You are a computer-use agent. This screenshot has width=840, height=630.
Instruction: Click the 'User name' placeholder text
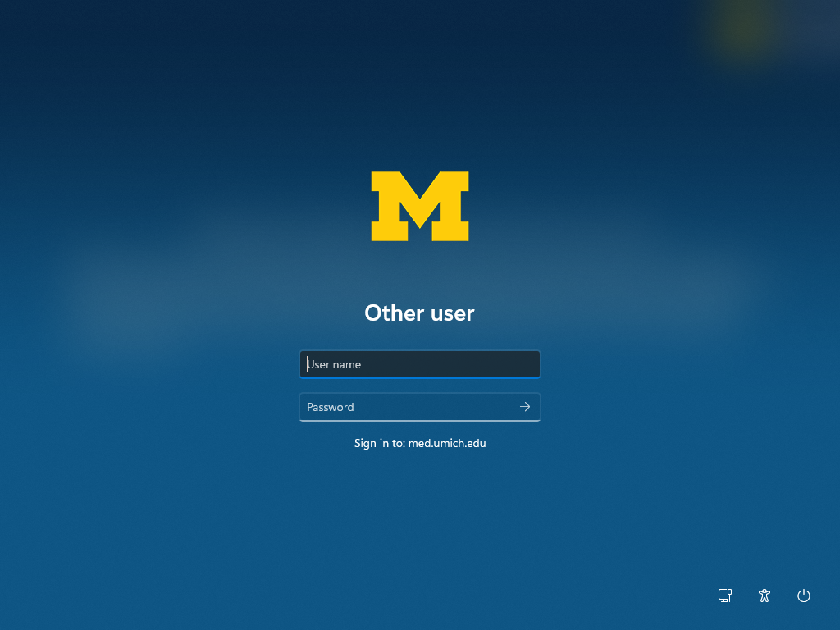[x=335, y=364]
